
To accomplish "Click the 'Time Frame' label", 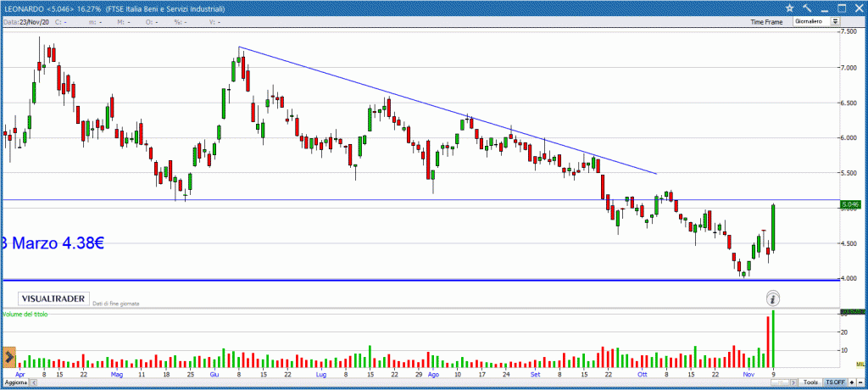I will [766, 22].
